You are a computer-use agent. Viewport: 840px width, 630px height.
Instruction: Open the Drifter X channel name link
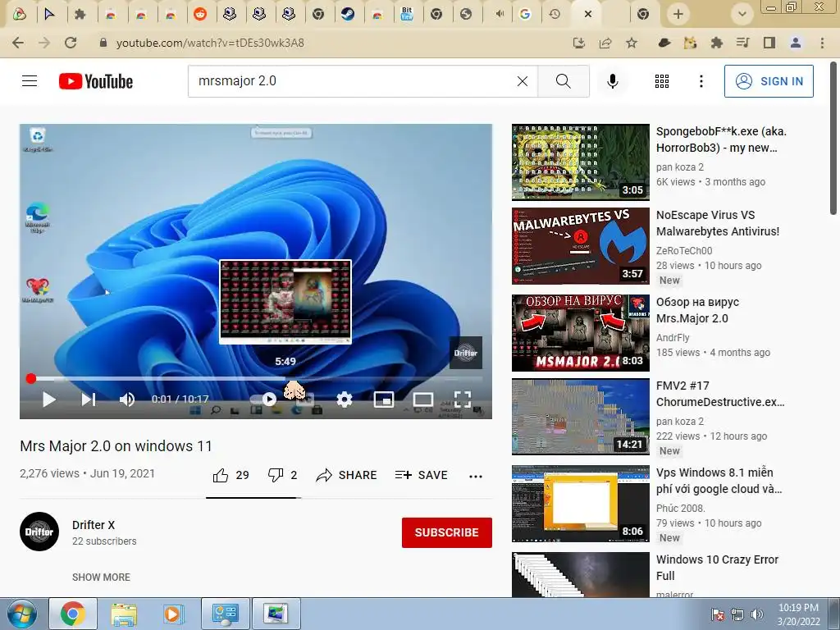[x=94, y=525]
